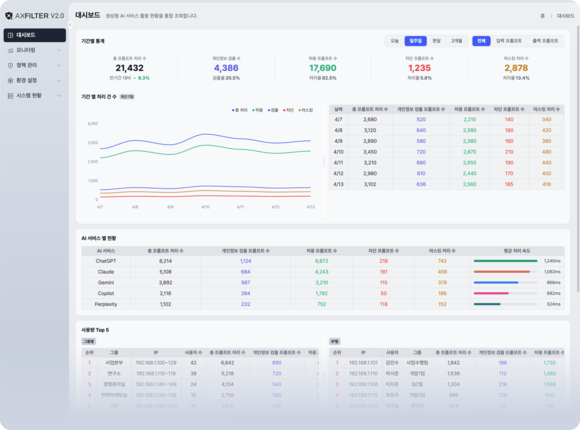
Task: Select the 오늘 period tab
Action: 395,41
